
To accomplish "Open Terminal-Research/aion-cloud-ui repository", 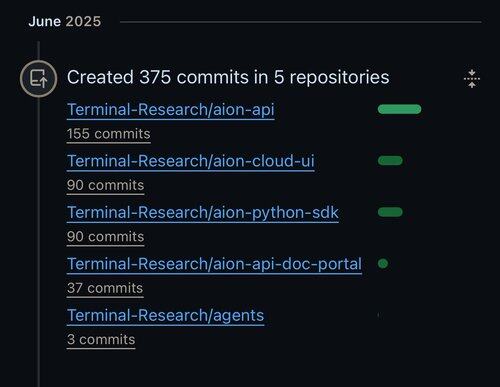I will [191, 161].
